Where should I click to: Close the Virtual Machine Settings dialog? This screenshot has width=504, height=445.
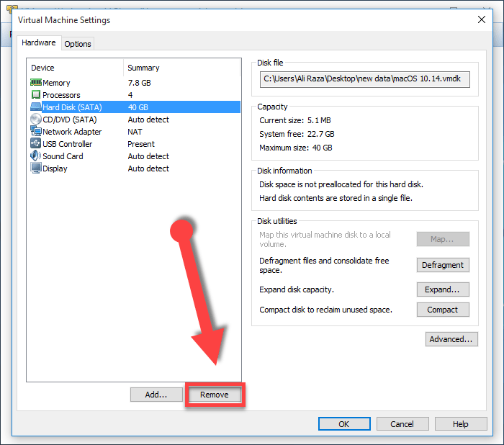(x=481, y=20)
